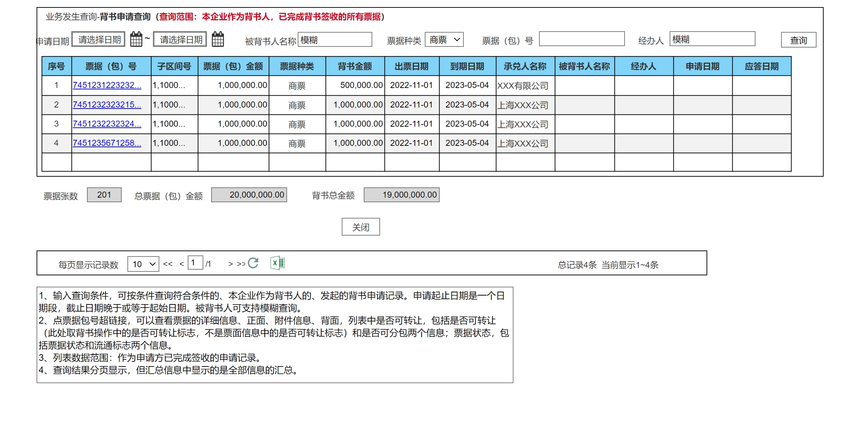Click the 票据（包）号 column header
This screenshot has width=868, height=430.
click(111, 66)
